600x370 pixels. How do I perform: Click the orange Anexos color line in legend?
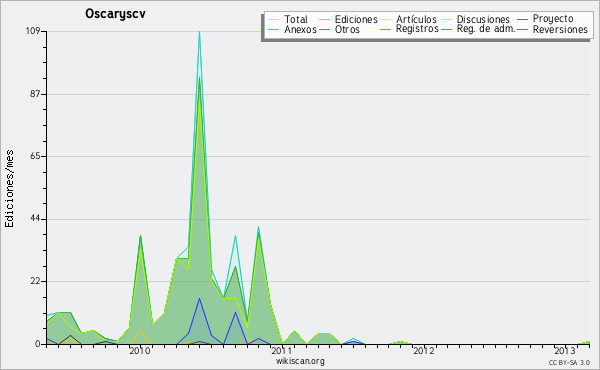click(274, 29)
